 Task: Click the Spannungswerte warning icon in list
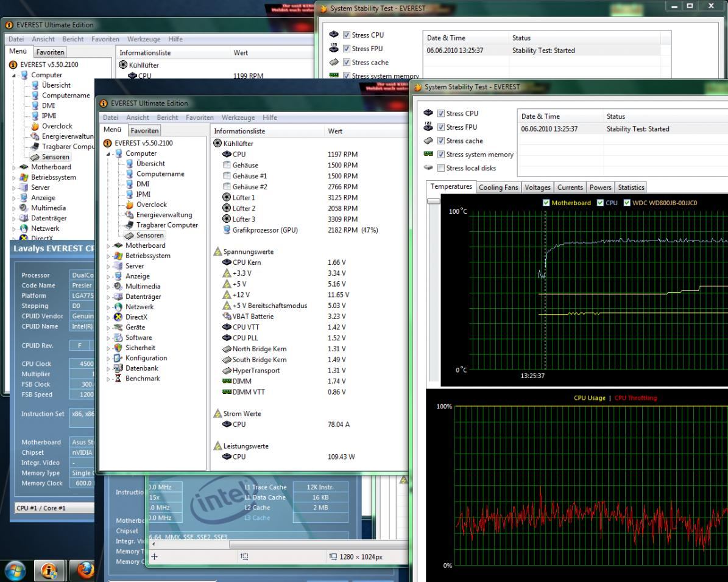[217, 251]
